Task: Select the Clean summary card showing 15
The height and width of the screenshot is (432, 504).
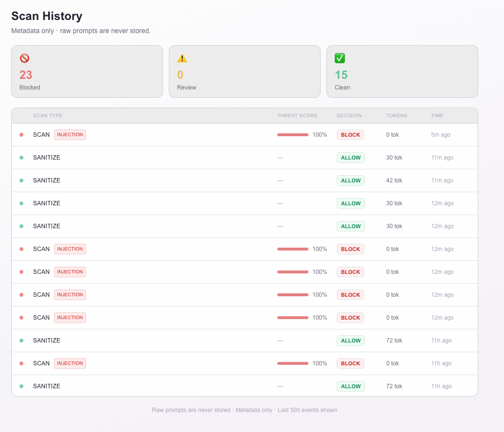Action: (402, 71)
